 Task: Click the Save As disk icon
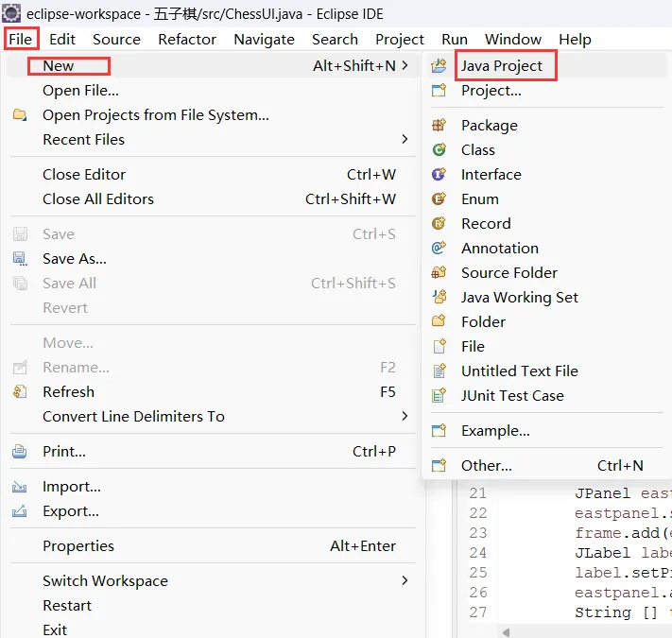20,258
